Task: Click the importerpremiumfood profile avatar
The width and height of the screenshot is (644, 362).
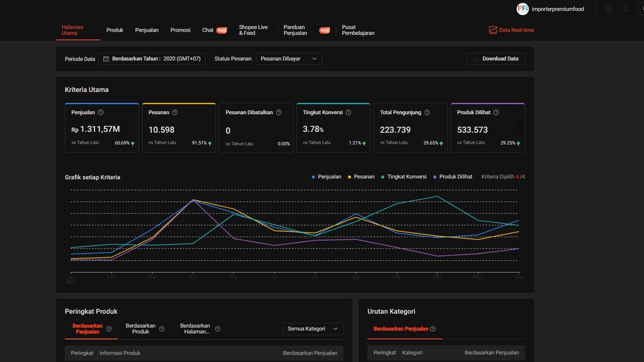Action: click(x=523, y=9)
